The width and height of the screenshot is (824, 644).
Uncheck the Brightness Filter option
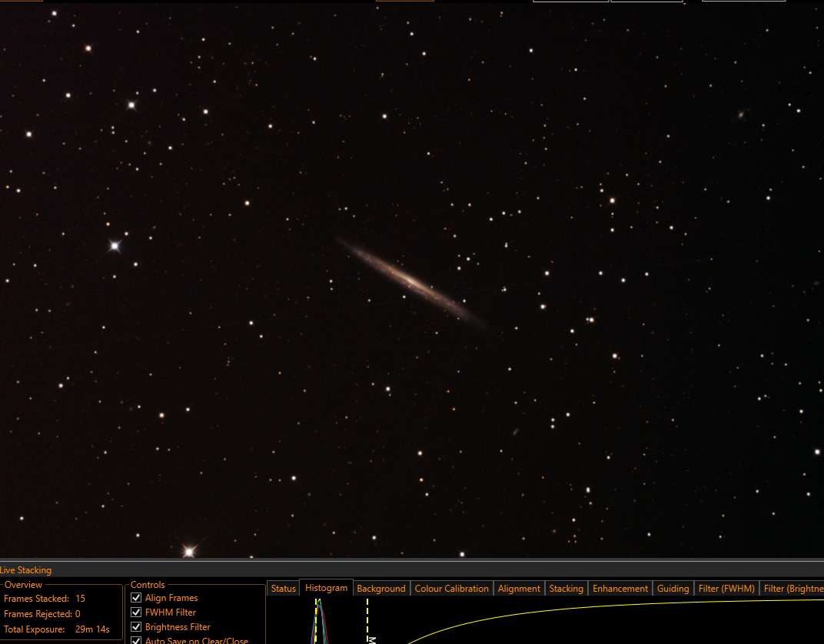pos(136,627)
